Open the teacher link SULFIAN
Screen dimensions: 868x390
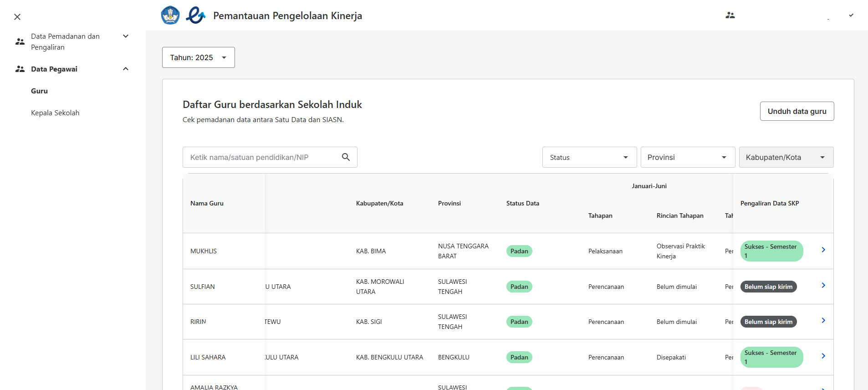pos(203,287)
